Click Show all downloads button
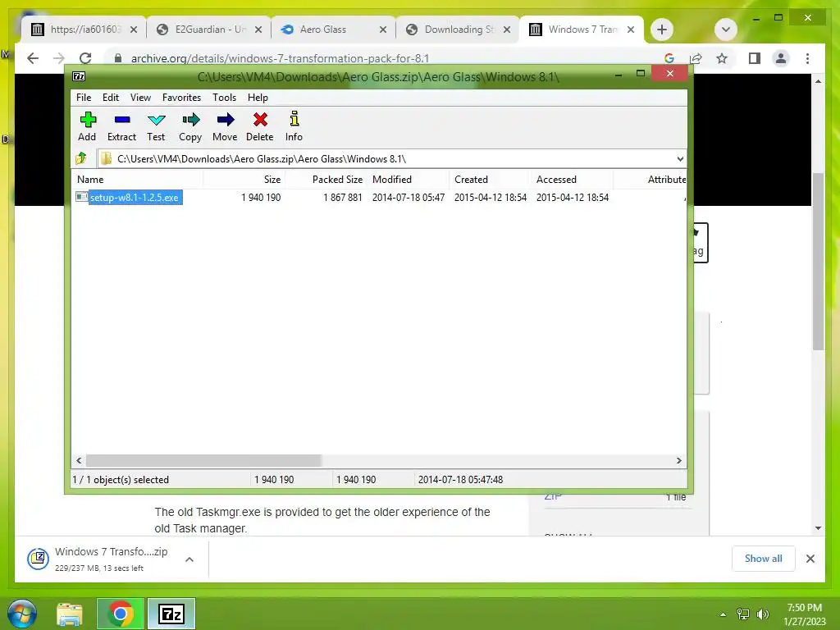Viewport: 840px width, 630px height. click(763, 558)
